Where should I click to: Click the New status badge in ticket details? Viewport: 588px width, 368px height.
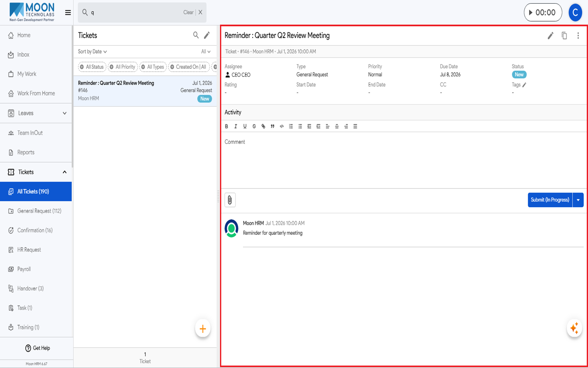(519, 75)
